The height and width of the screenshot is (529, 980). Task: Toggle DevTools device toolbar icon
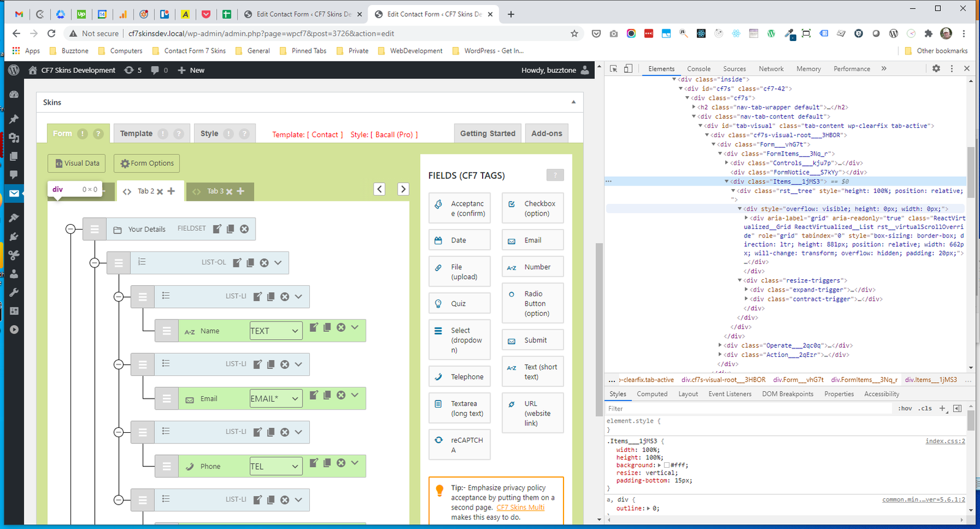[x=628, y=69]
